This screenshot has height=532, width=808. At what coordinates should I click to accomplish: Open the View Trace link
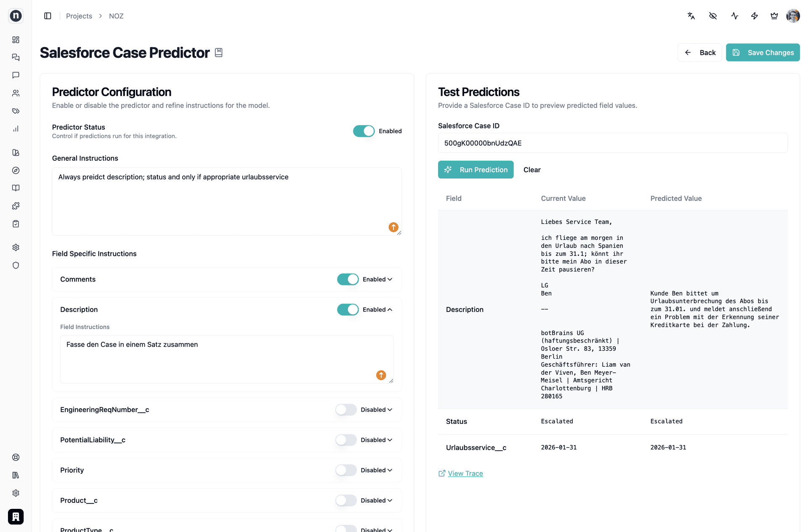point(465,473)
